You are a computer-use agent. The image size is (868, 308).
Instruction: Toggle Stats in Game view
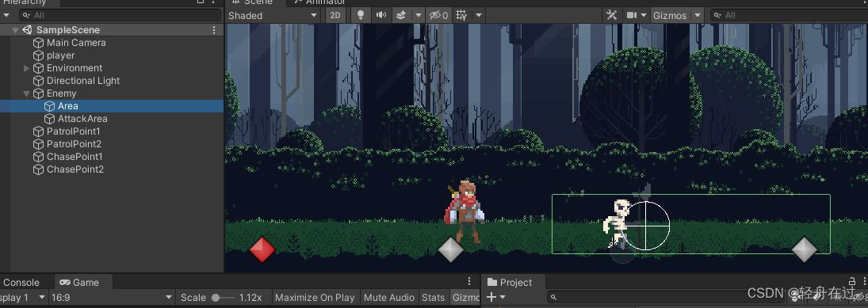(x=433, y=298)
